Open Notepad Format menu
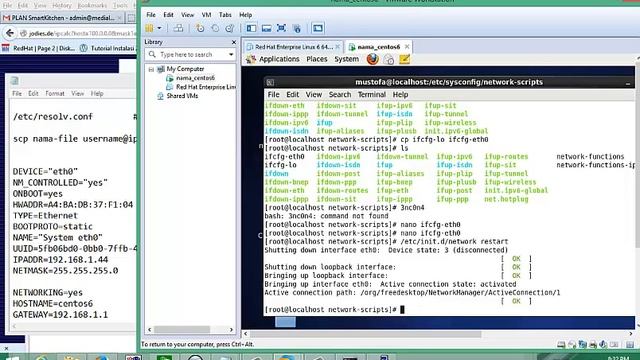 click(x=55, y=94)
